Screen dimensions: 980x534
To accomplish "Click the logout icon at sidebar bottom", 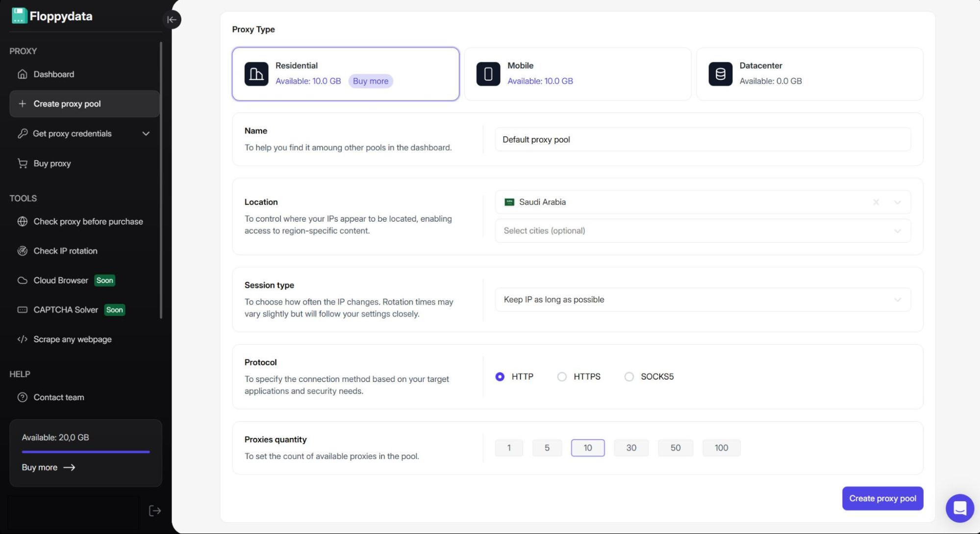I will pos(154,511).
